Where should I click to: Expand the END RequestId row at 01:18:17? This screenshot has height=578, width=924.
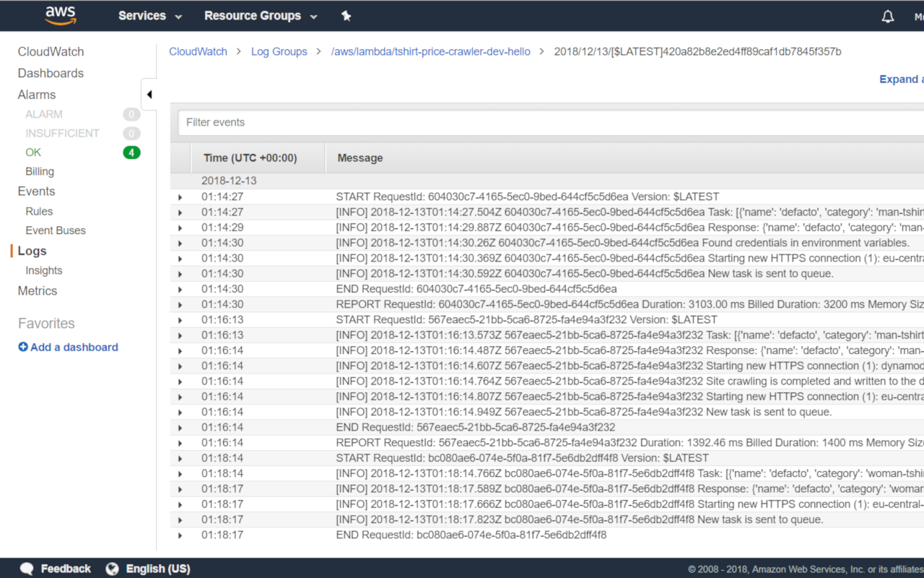pos(180,535)
